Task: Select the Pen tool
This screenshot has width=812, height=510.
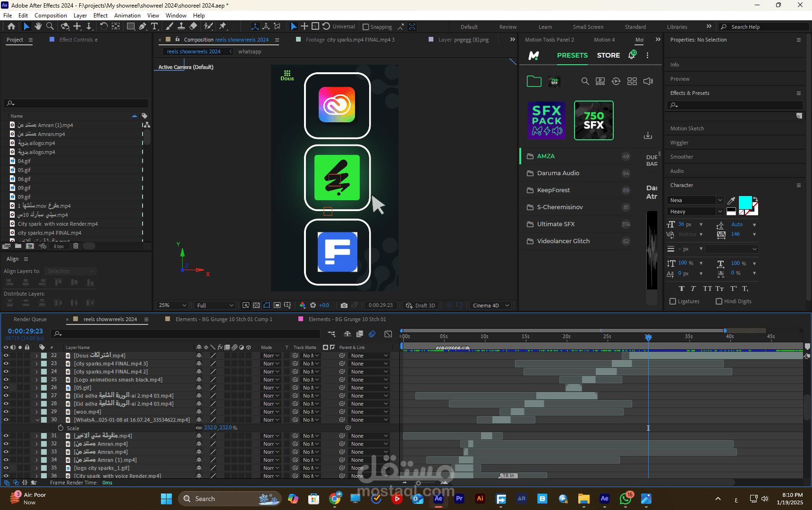Action: pos(143,26)
